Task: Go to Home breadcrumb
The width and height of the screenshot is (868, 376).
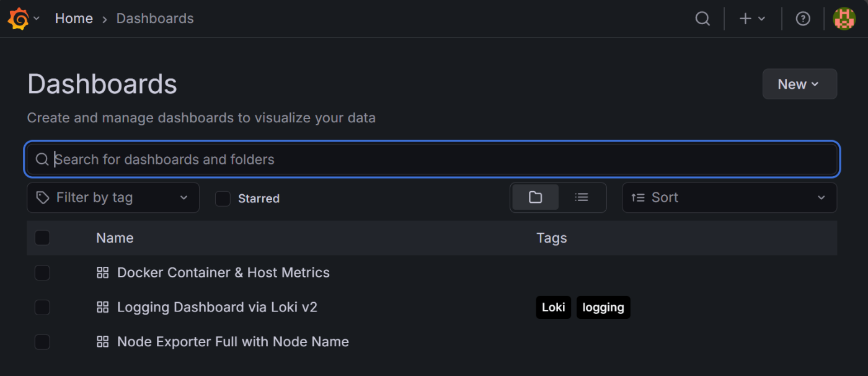Action: 74,19
